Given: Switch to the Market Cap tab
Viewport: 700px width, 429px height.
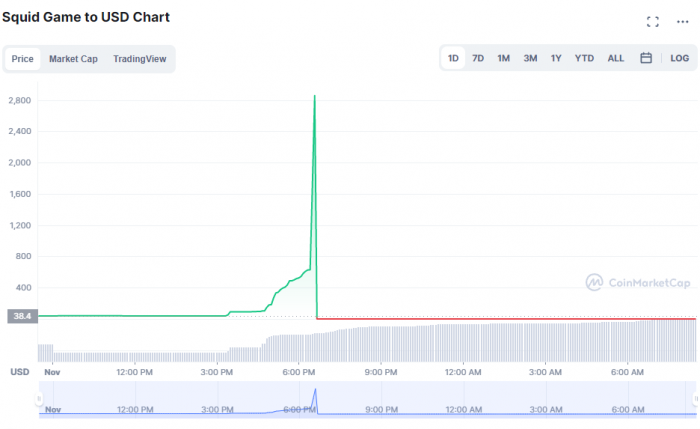Looking at the screenshot, I should [73, 59].
